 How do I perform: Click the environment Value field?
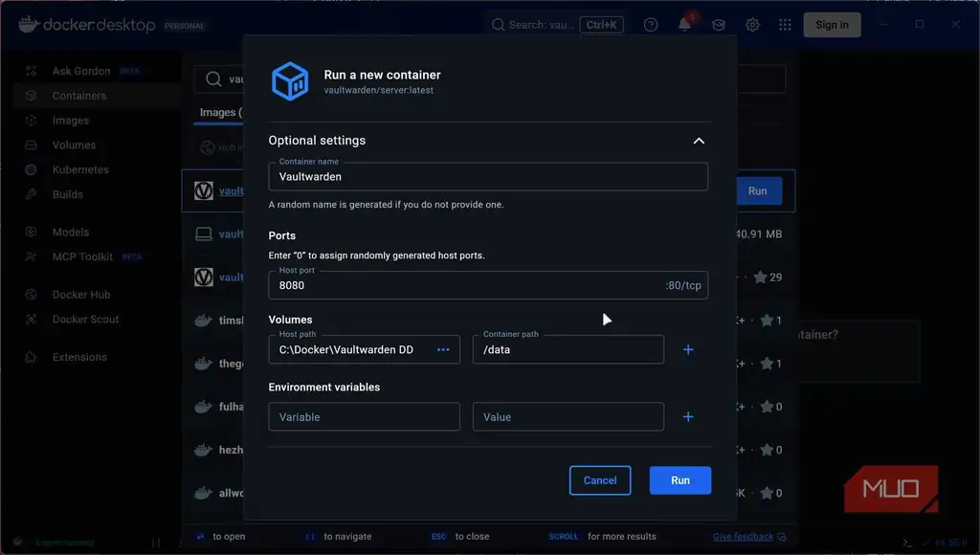pos(568,417)
